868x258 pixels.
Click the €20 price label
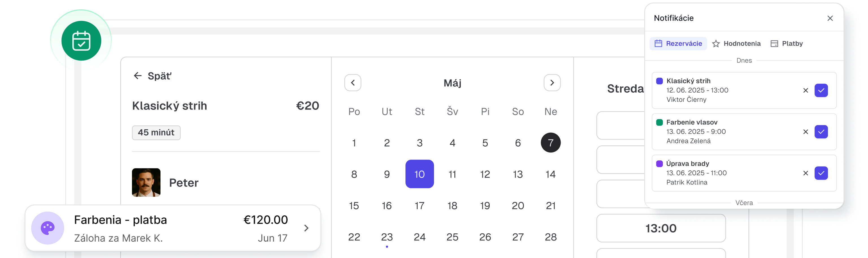pos(307,106)
